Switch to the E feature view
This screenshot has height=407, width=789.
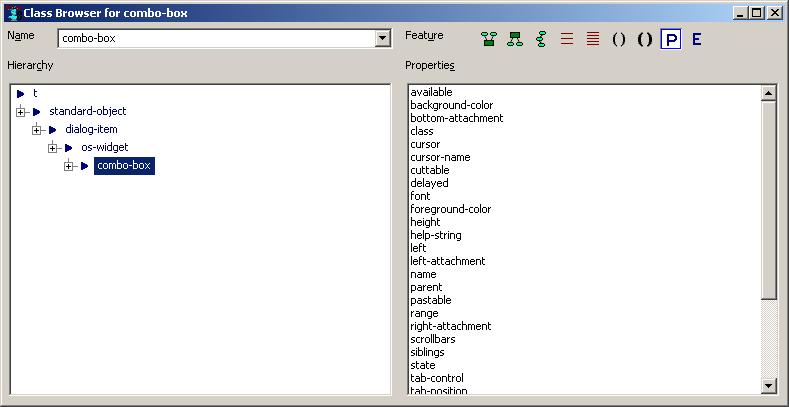[x=697, y=39]
